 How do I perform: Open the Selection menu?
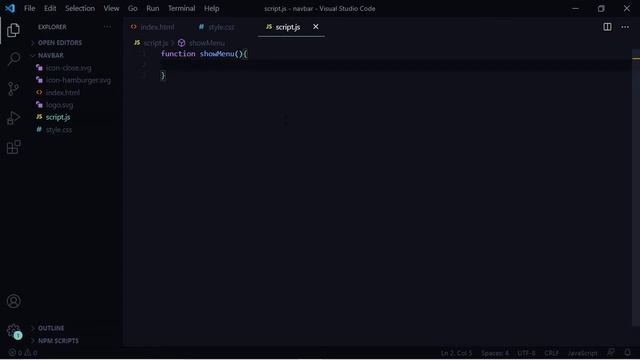click(x=80, y=8)
